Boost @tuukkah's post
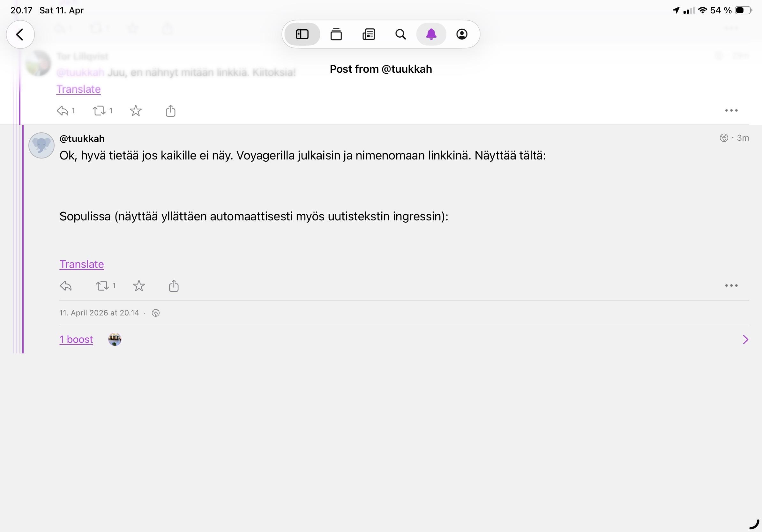Screen dimensions: 762x532 (102, 286)
